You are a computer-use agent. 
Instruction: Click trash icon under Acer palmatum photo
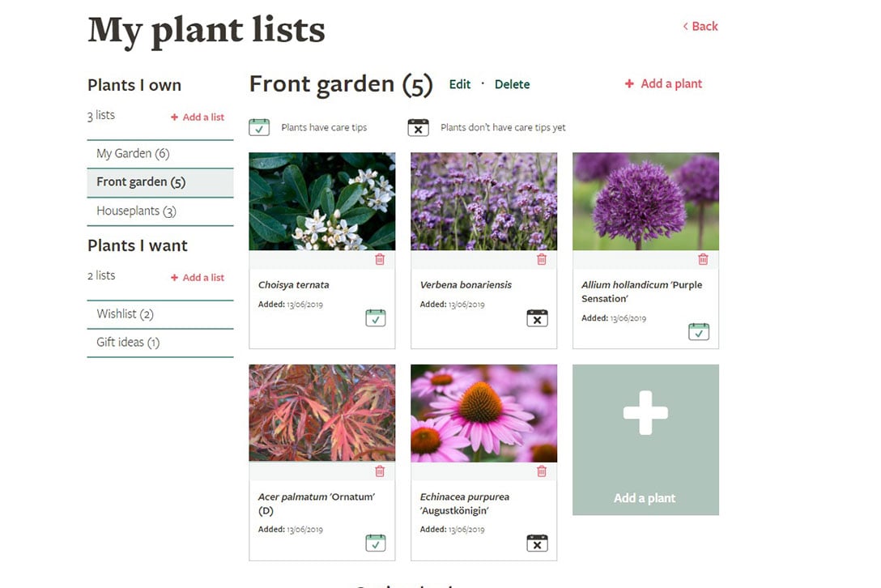pyautogui.click(x=380, y=471)
